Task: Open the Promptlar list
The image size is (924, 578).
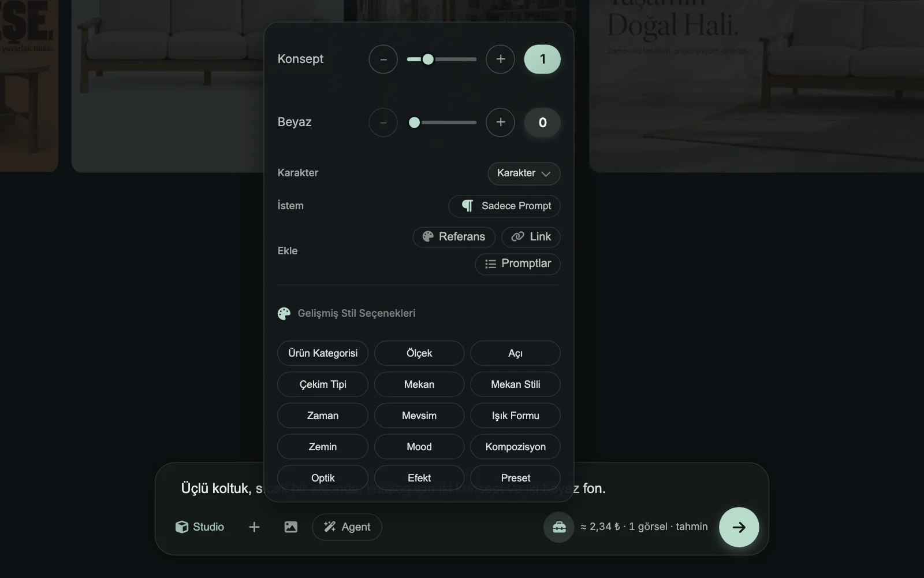Action: click(517, 264)
